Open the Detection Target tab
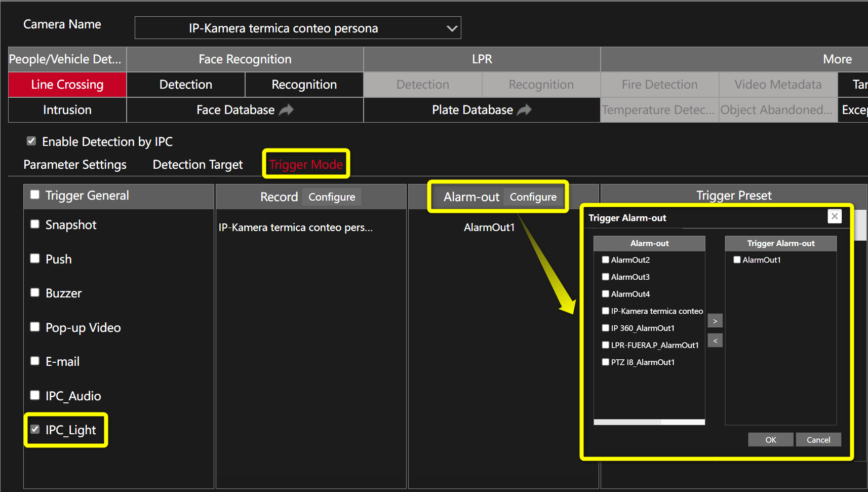868x492 pixels. 197,164
